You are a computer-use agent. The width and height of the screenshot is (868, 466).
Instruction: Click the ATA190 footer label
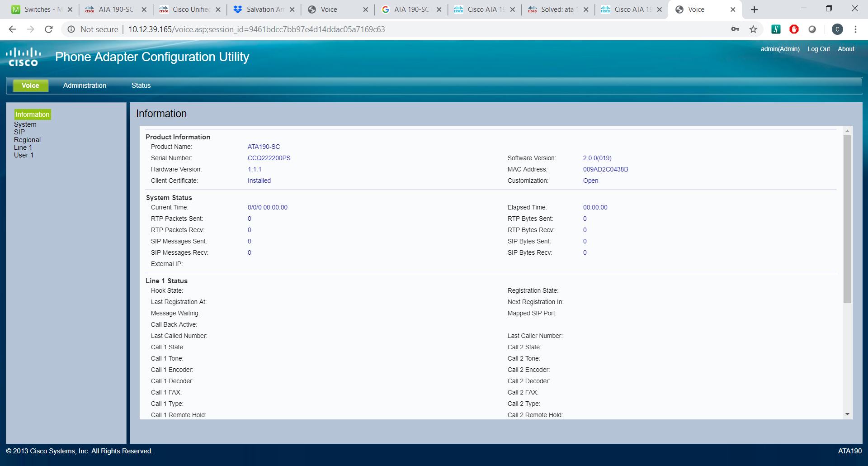click(x=850, y=451)
